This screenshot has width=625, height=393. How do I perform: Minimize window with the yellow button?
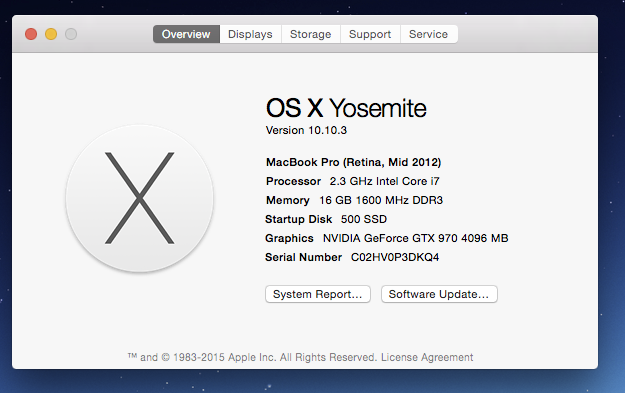click(x=51, y=34)
